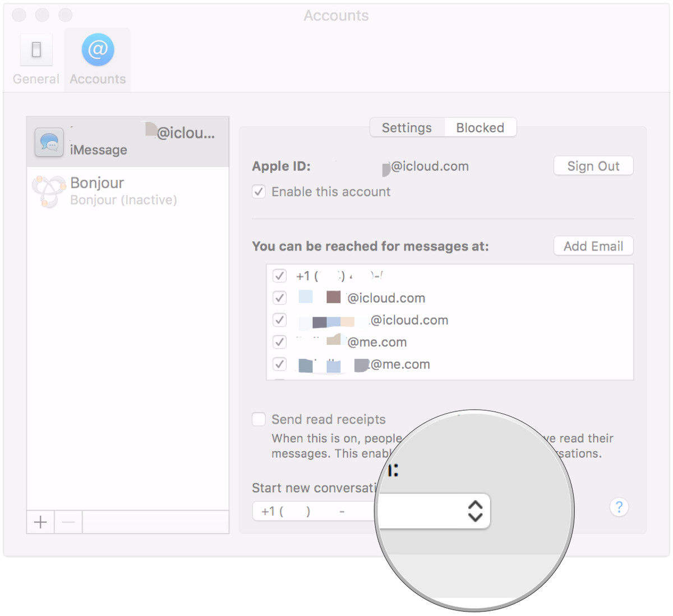Viewport: 673px width, 616px height.
Task: Uncheck the +1 phone number checkbox
Action: tap(279, 276)
